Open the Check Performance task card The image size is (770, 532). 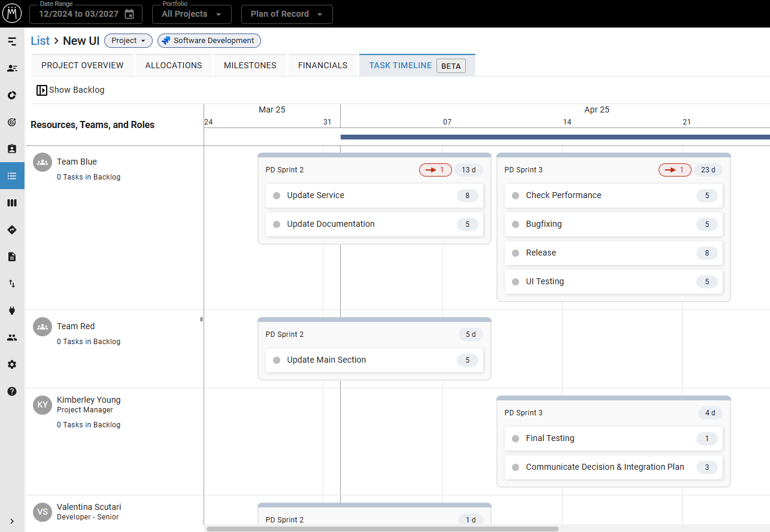(614, 196)
